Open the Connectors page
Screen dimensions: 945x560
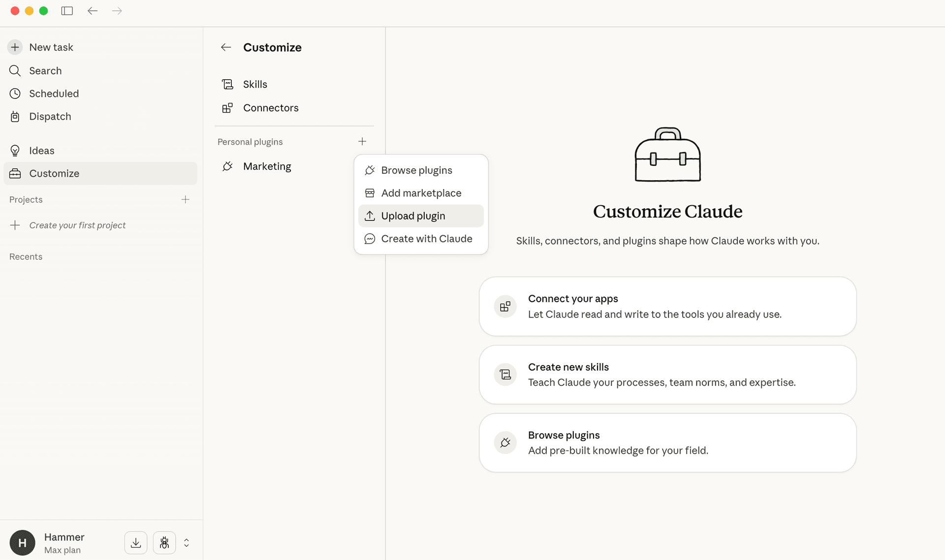click(x=294, y=108)
